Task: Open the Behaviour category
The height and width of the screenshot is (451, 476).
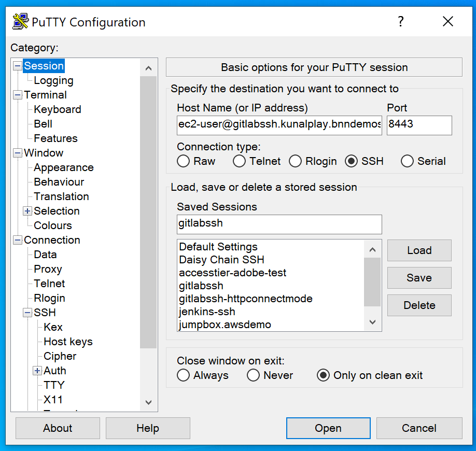Action: 59,182
